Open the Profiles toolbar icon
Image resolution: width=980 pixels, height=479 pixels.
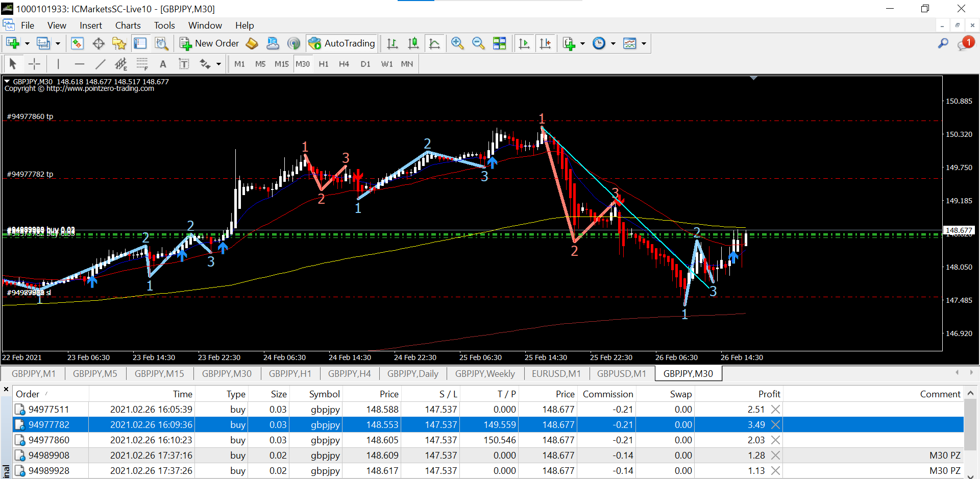(43, 43)
